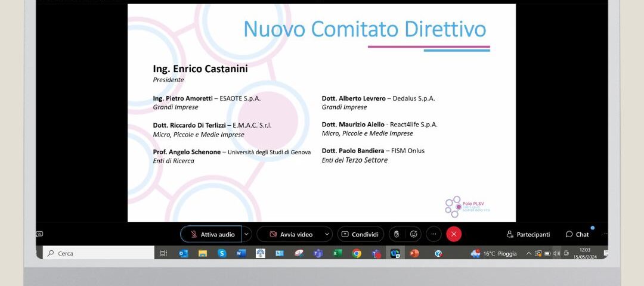Click slide text Ing. Enrico Castanini
This screenshot has height=286, width=644.
coord(200,69)
